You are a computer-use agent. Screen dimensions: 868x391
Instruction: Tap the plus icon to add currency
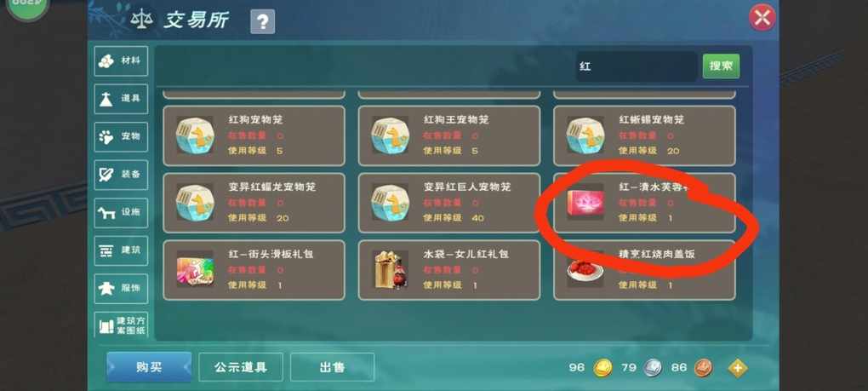[737, 368]
